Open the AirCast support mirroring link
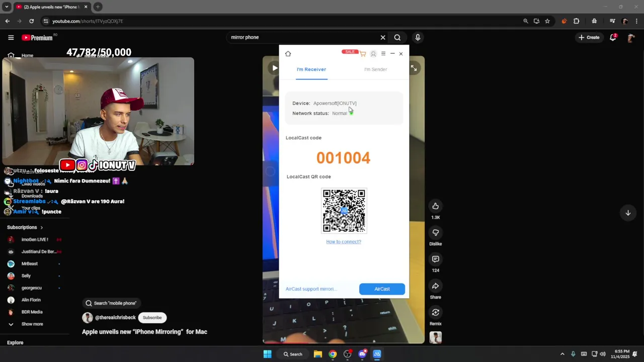 click(x=311, y=289)
